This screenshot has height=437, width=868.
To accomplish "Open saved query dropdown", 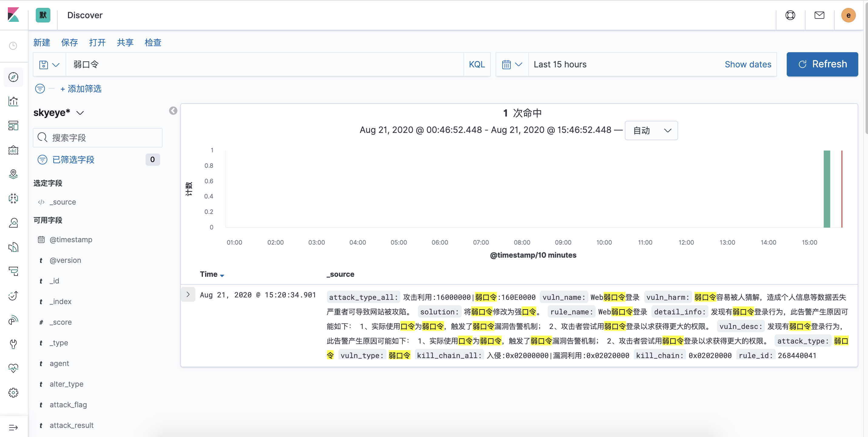I will click(49, 64).
